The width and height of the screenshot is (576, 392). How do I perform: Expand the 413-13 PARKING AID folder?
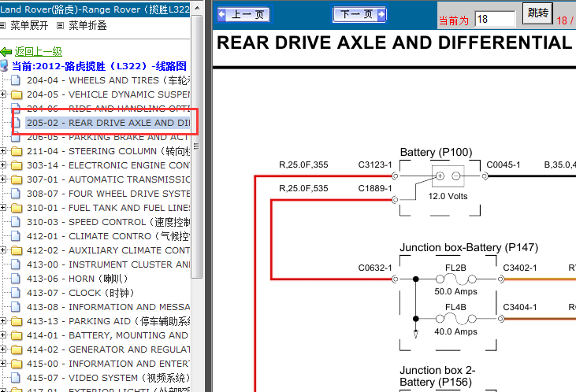click(2, 321)
